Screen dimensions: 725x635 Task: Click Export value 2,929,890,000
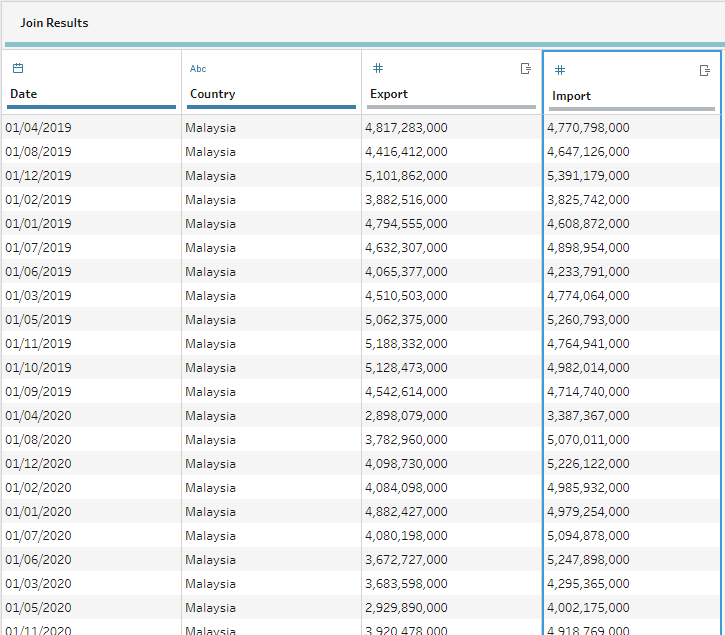[406, 608]
